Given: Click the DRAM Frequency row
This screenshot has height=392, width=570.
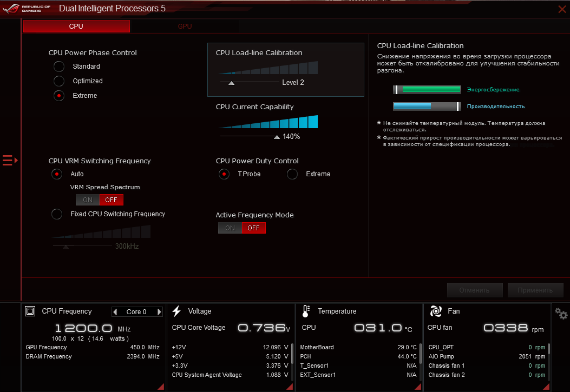Looking at the screenshot, I should point(93,356).
